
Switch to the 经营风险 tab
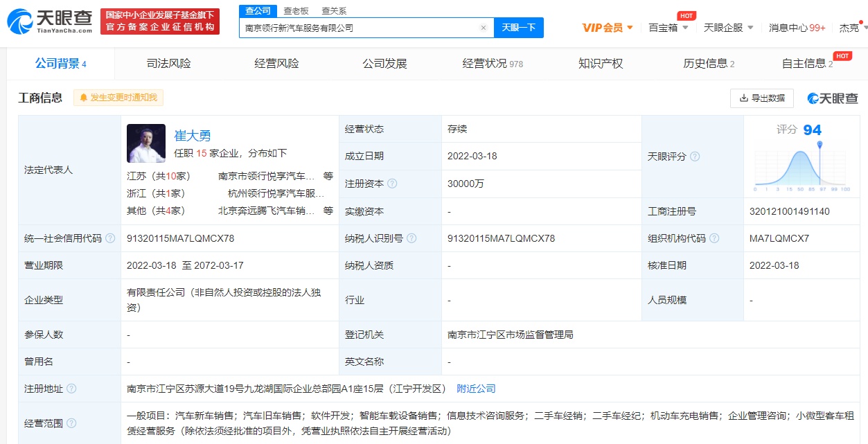coord(276,64)
